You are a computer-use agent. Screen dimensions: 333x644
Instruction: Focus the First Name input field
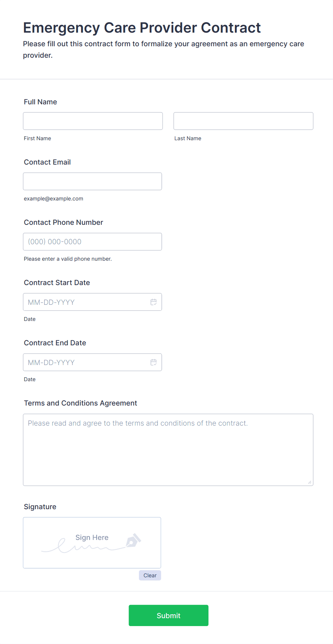[93, 121]
